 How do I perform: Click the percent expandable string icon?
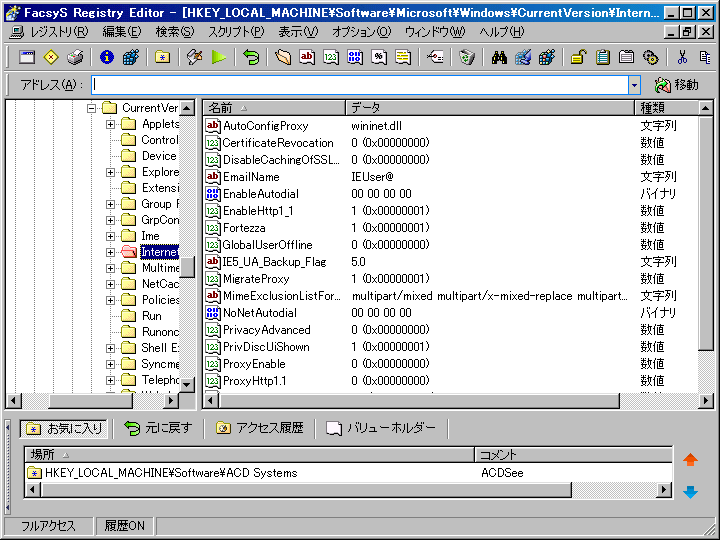(378, 57)
